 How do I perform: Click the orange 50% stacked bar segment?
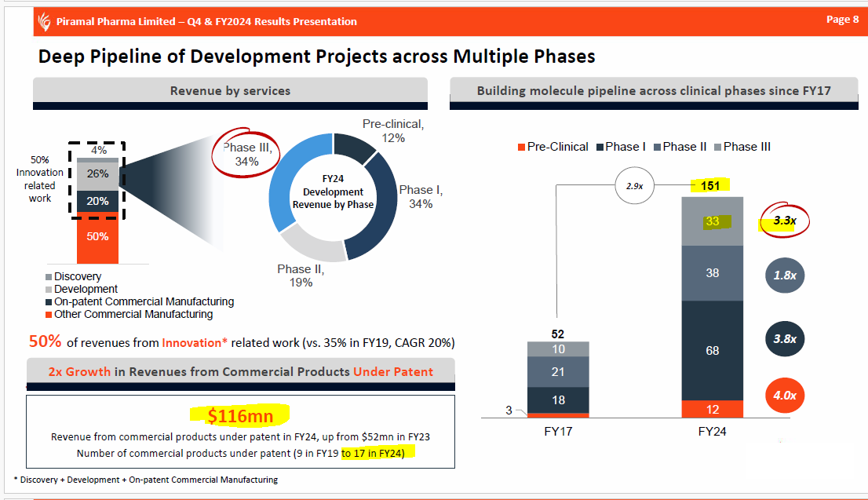[x=97, y=237]
